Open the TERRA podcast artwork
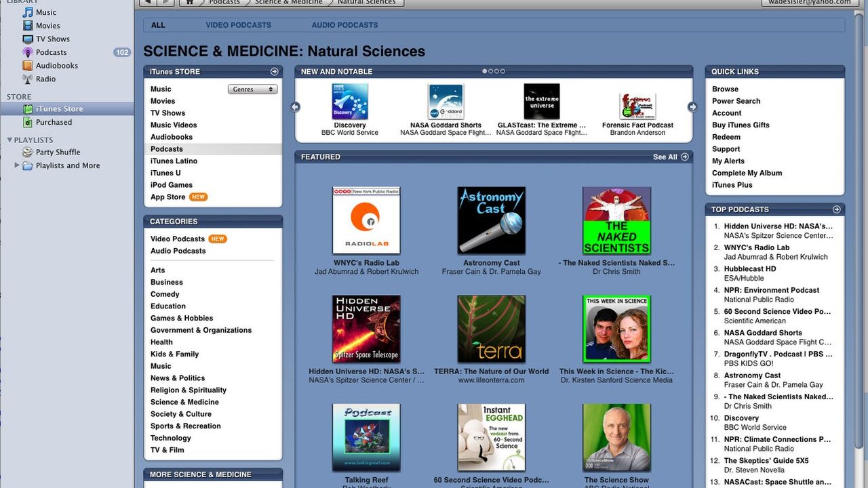Image resolution: width=868 pixels, height=488 pixels. coord(492,329)
